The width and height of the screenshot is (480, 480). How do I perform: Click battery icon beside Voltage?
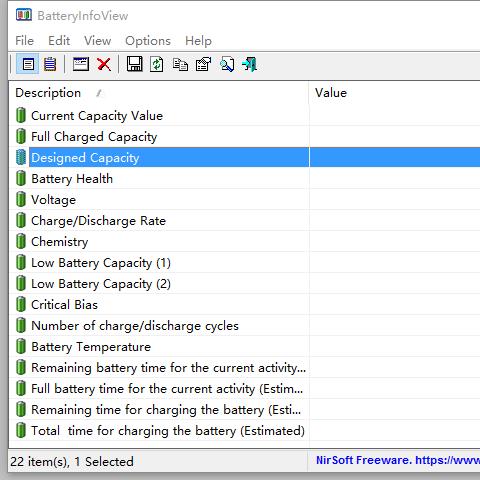[x=21, y=199]
